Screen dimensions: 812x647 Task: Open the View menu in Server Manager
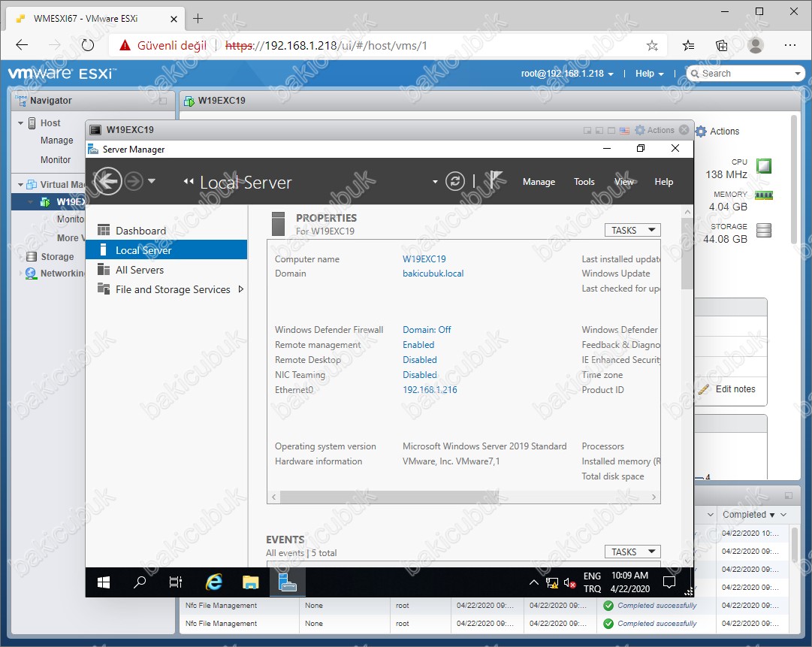click(x=624, y=182)
